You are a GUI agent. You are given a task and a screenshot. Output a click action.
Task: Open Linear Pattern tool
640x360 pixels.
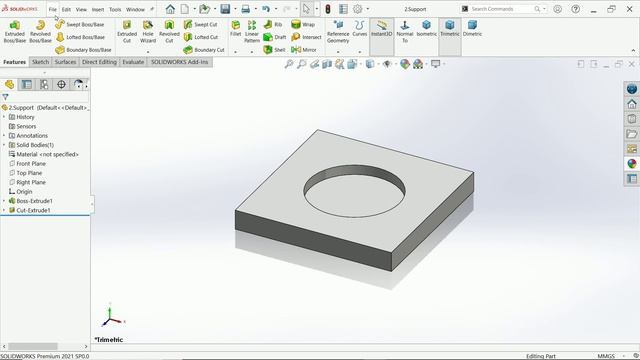pyautogui.click(x=252, y=31)
